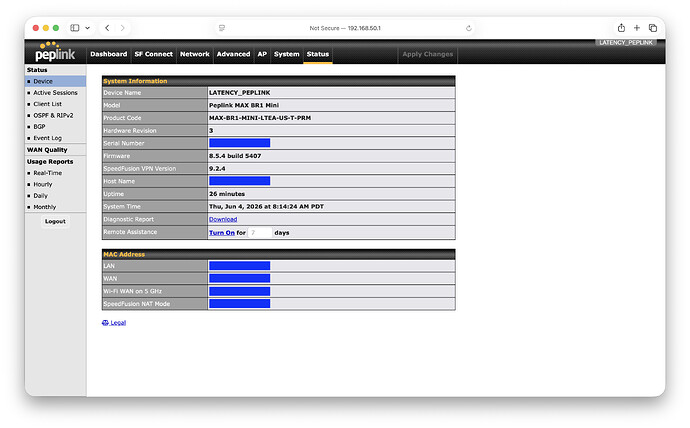This screenshot has width=690, height=428.
Task: Open Real-Time usage report
Action: pos(48,173)
